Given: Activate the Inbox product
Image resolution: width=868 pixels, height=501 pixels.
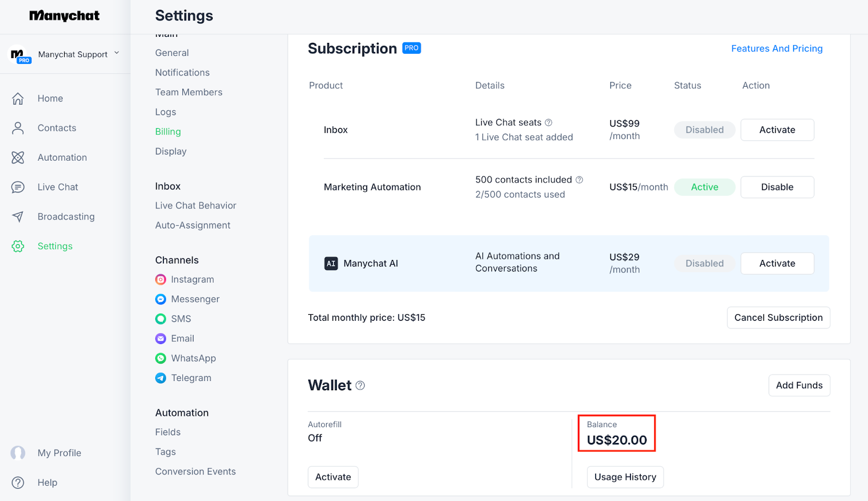Looking at the screenshot, I should [x=777, y=130].
